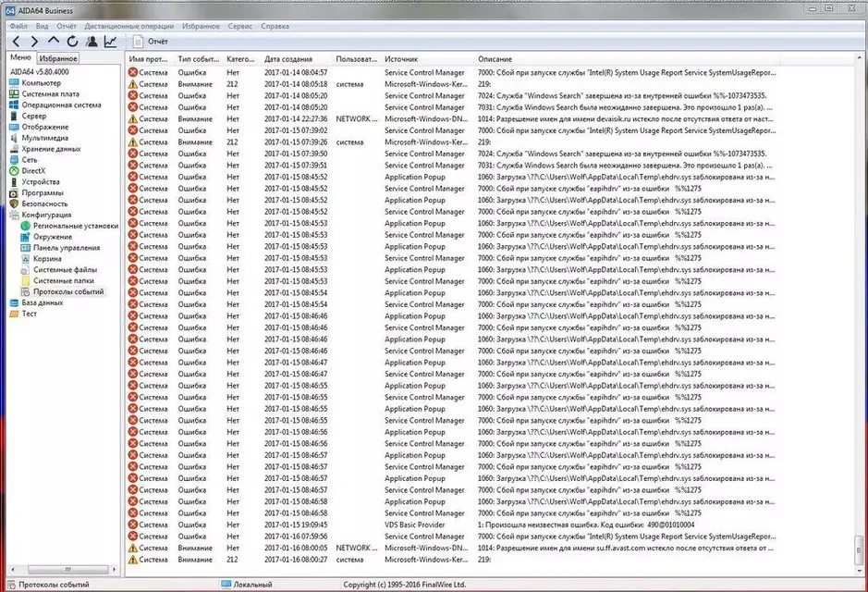The height and width of the screenshot is (592, 868).
Task: Open the Избранное menu in menu bar
Action: [201, 26]
